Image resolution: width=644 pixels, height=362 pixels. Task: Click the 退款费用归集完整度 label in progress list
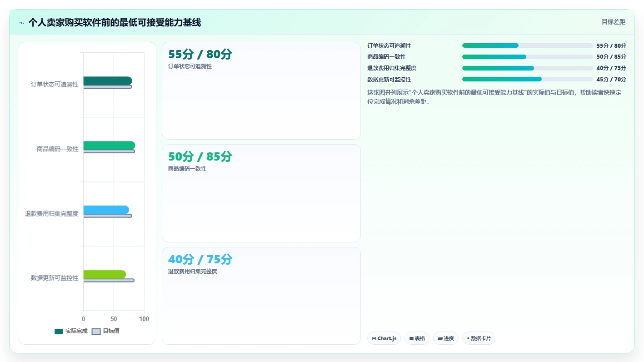pyautogui.click(x=392, y=68)
